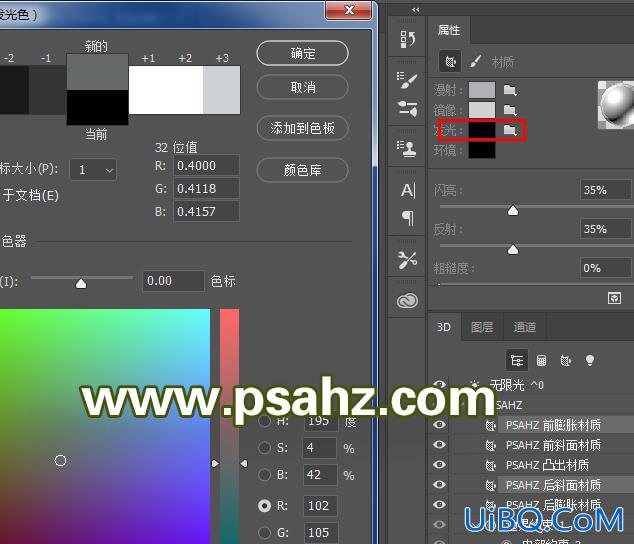The width and height of the screenshot is (634, 544).
Task: Open the 漫射 texture folder menu
Action: pos(510,90)
